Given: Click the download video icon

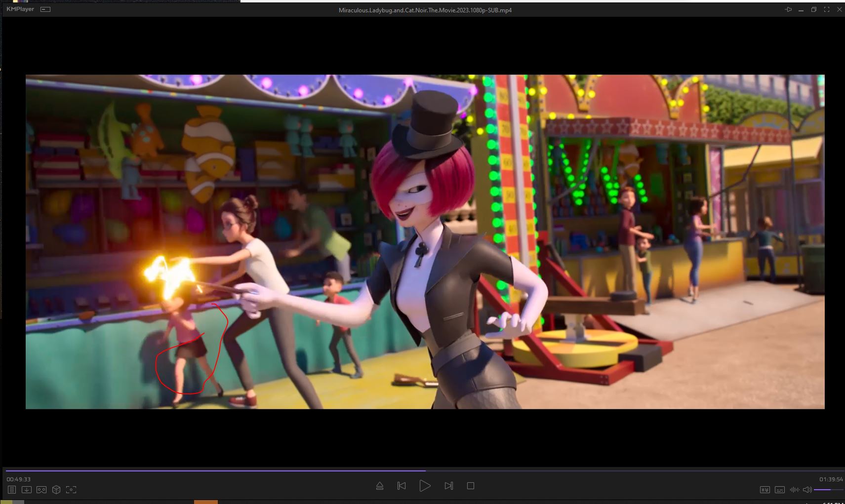Looking at the screenshot, I should pyautogui.click(x=27, y=490).
